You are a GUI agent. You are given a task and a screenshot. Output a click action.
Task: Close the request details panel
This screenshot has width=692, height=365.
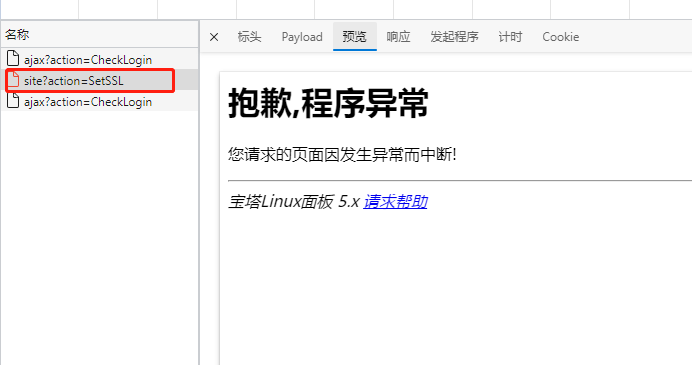pyautogui.click(x=214, y=37)
